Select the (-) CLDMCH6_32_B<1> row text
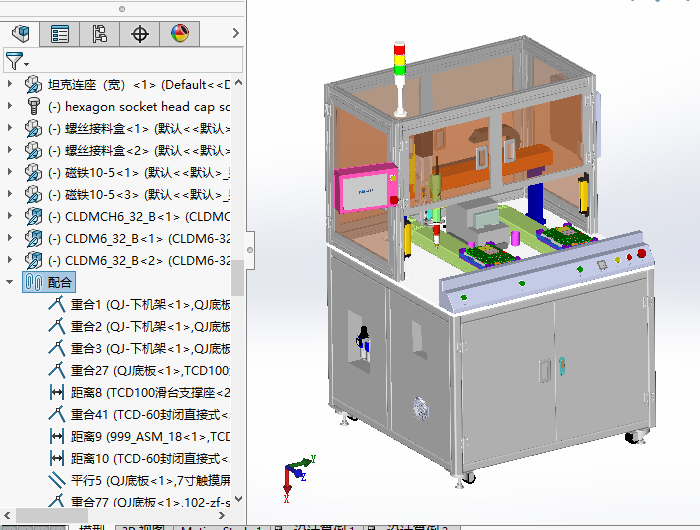Viewport: 700px width, 530px height. (x=138, y=217)
